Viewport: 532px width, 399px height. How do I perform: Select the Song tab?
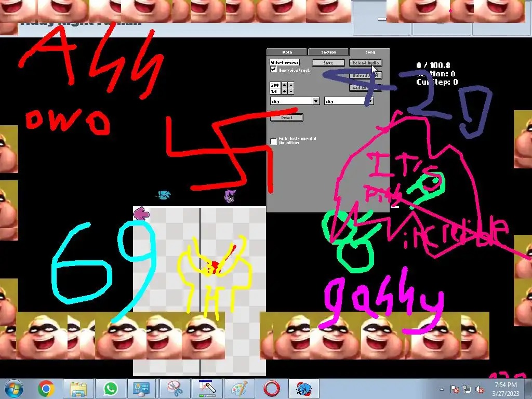pyautogui.click(x=370, y=52)
